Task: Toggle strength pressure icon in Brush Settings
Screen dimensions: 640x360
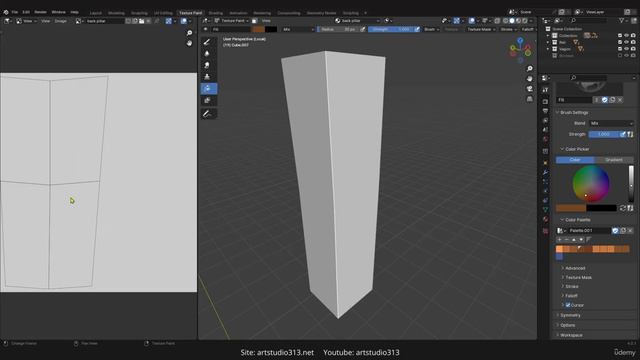Action: click(x=623, y=134)
